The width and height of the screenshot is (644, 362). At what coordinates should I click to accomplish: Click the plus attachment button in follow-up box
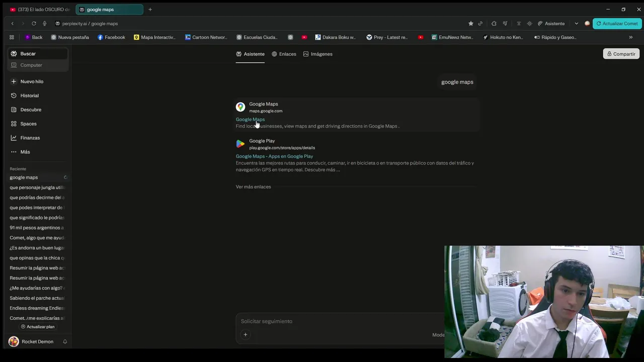(246, 335)
